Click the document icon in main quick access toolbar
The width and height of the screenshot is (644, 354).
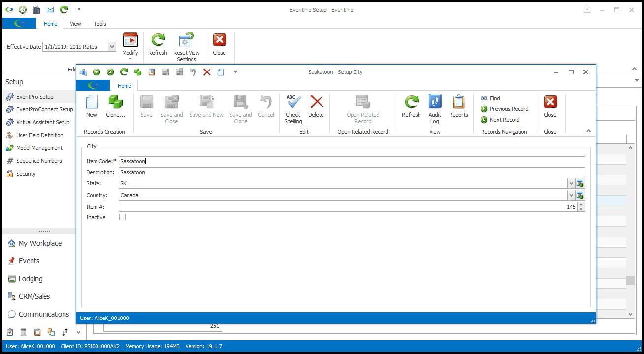click(36, 10)
